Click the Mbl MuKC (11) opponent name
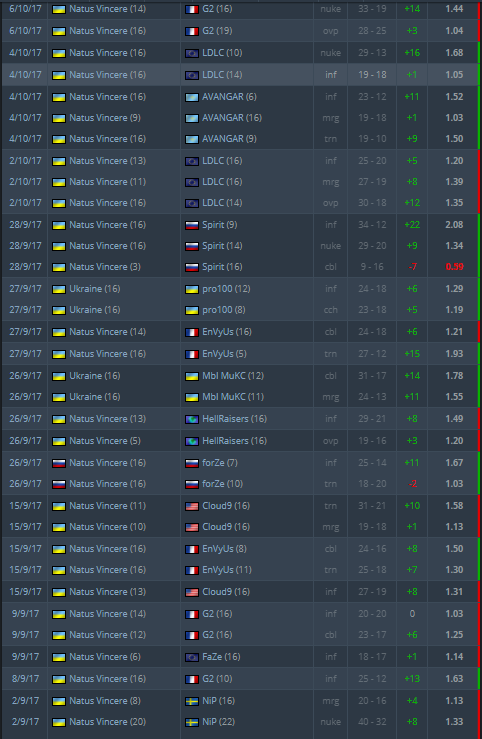 pos(233,397)
